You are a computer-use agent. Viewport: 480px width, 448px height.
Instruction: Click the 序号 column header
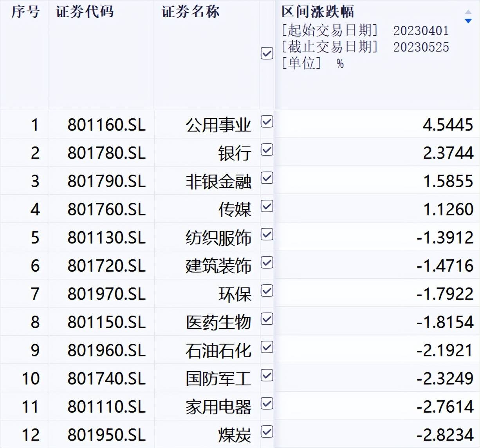pyautogui.click(x=25, y=12)
